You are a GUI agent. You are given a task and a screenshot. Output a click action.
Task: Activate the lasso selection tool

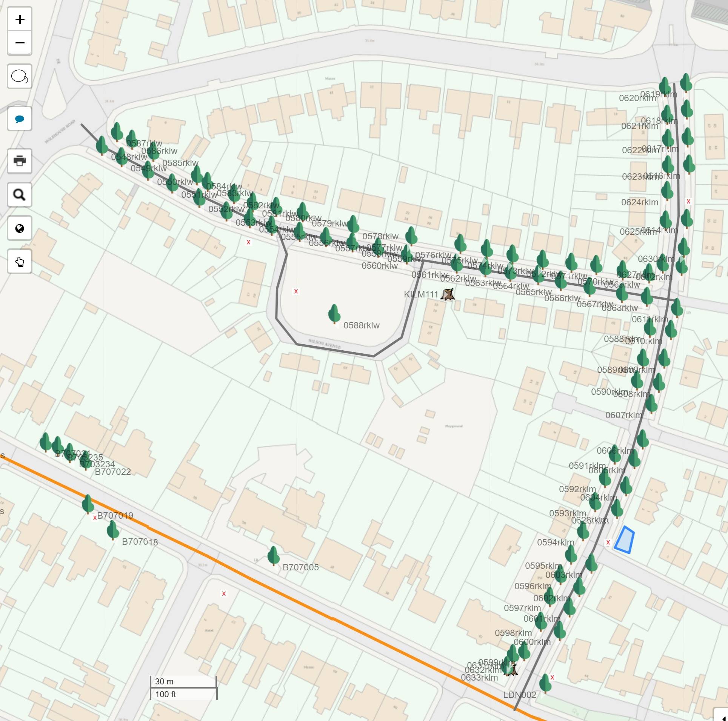[20, 76]
